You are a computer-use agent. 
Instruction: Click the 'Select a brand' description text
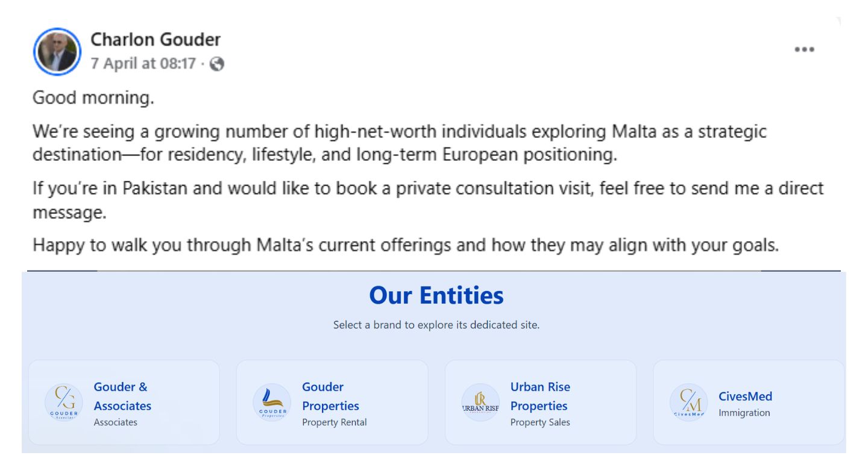click(x=436, y=325)
